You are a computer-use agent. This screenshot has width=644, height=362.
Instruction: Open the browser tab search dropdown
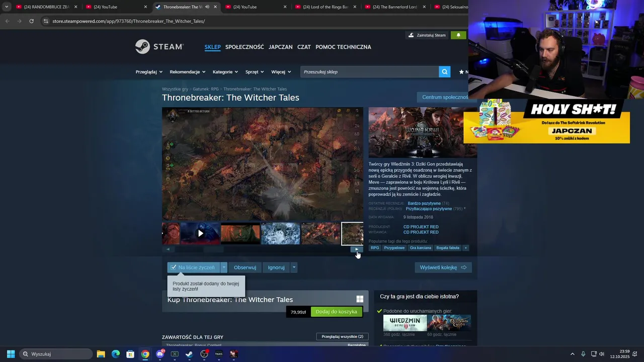click(x=7, y=7)
